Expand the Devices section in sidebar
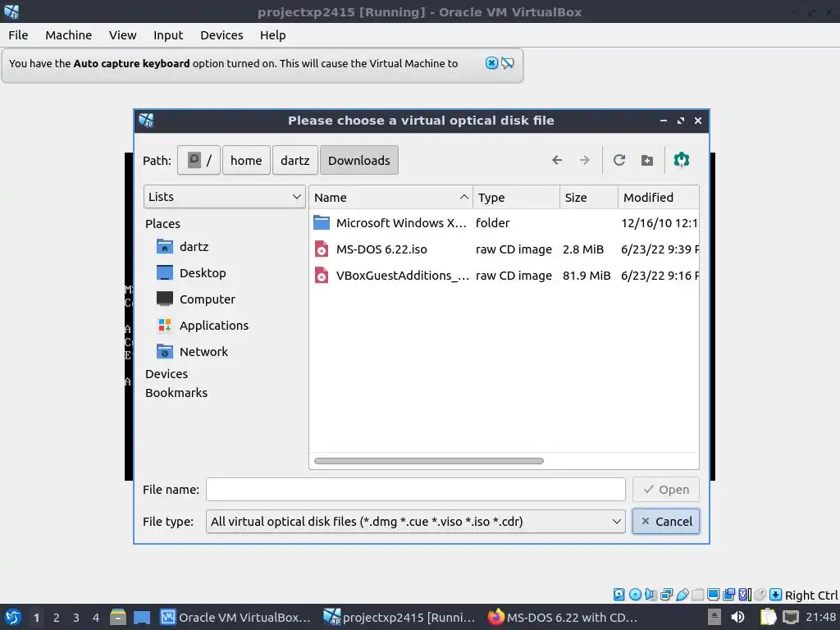 [167, 374]
